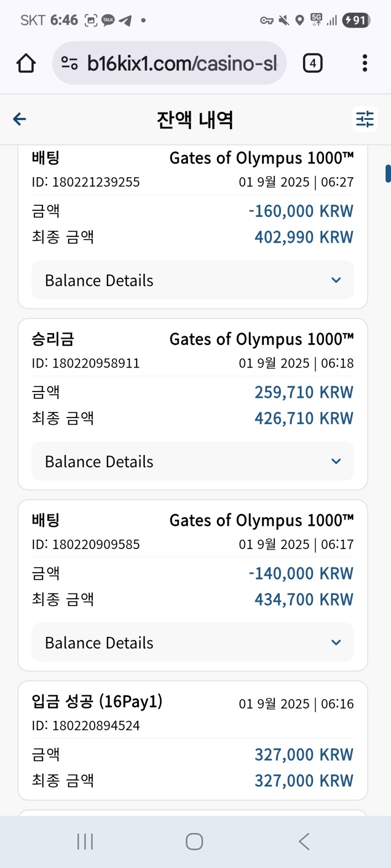Open the site settings icon in address bar
391x868 pixels.
(x=69, y=63)
